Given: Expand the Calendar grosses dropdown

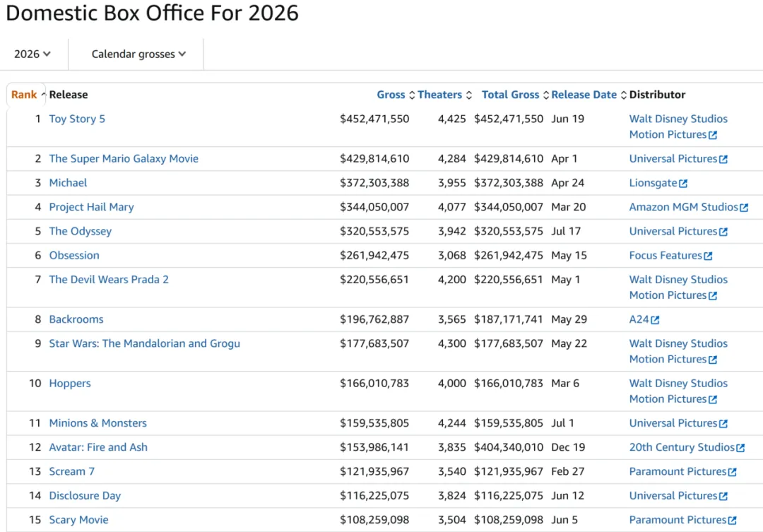Looking at the screenshot, I should [x=138, y=54].
